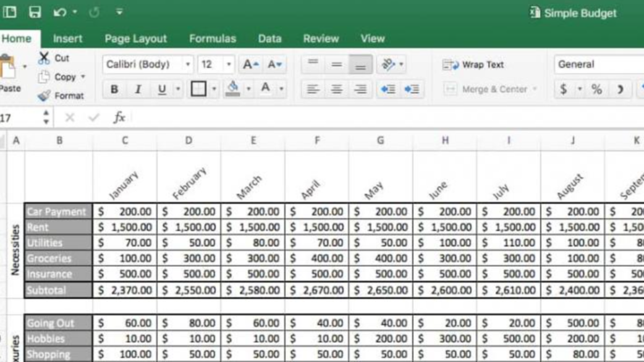
Task: Expand the Underline style dropdown arrow
Action: (x=178, y=89)
